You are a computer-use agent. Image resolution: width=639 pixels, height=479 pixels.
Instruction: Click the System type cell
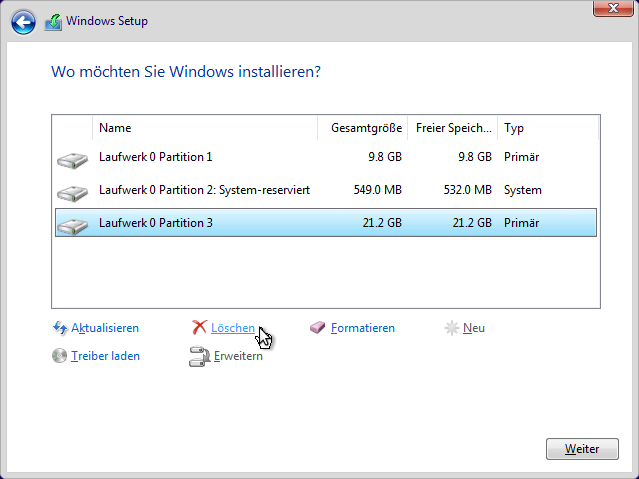point(522,190)
